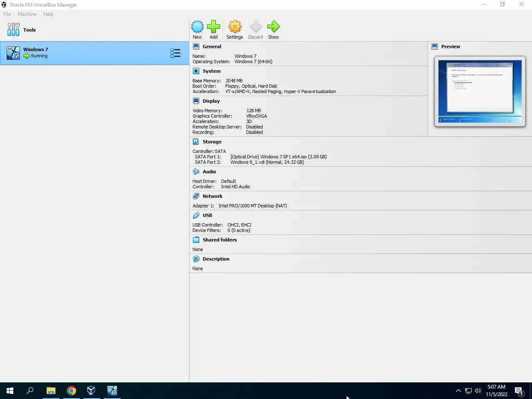The height and width of the screenshot is (399, 532).
Task: Click the Description section heading
Action: point(216,259)
